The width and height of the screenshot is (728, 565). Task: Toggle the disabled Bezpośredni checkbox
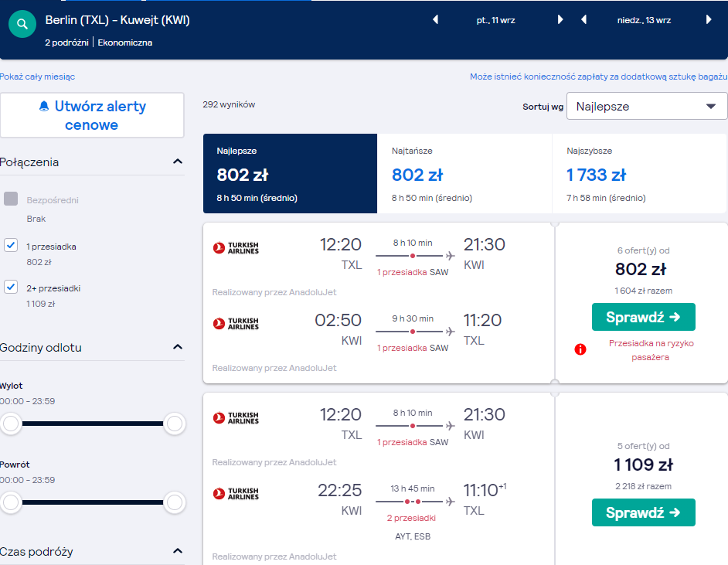click(x=11, y=199)
